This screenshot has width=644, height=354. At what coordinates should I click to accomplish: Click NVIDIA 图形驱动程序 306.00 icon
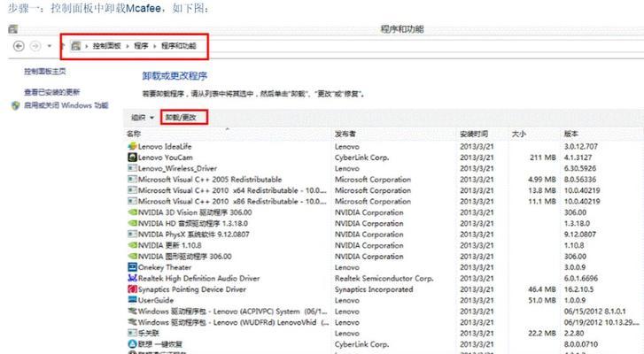click(x=132, y=257)
